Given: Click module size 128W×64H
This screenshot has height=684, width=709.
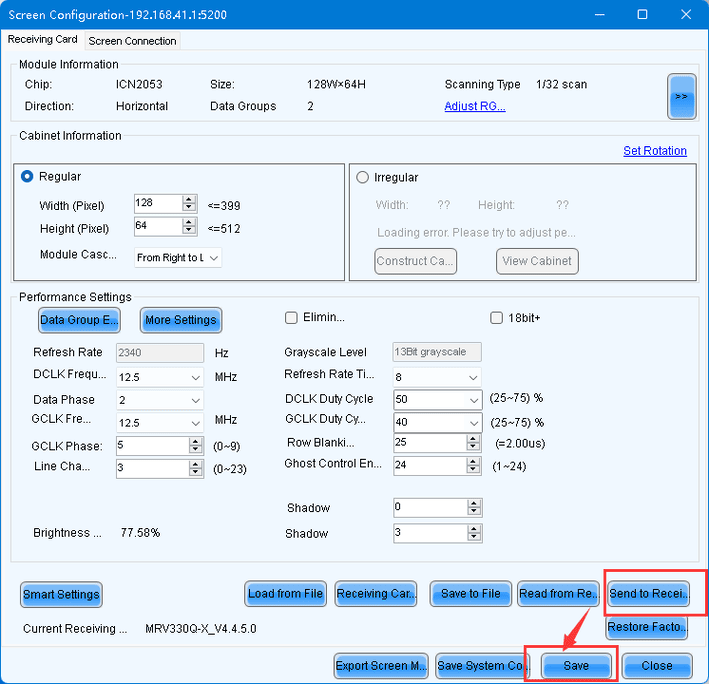Looking at the screenshot, I should tap(336, 85).
